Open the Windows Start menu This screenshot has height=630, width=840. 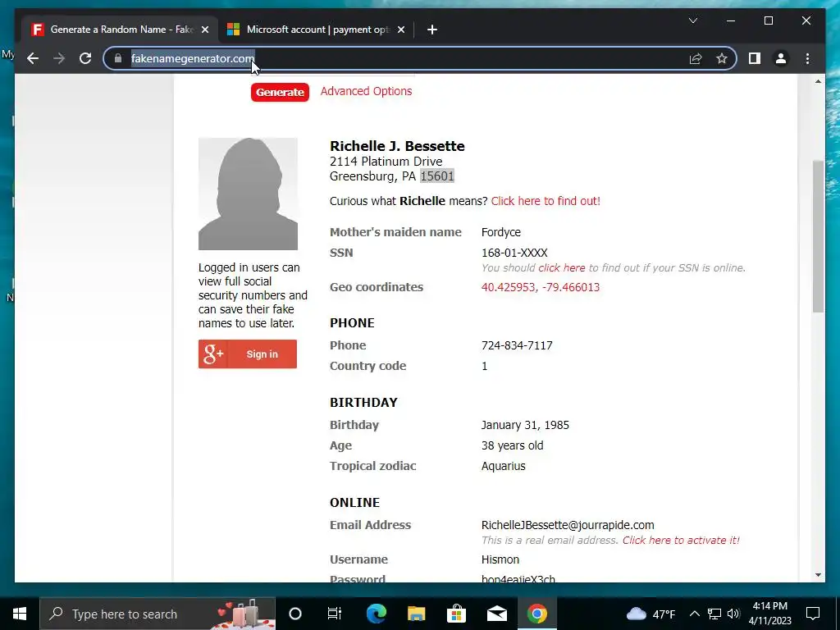click(x=20, y=614)
